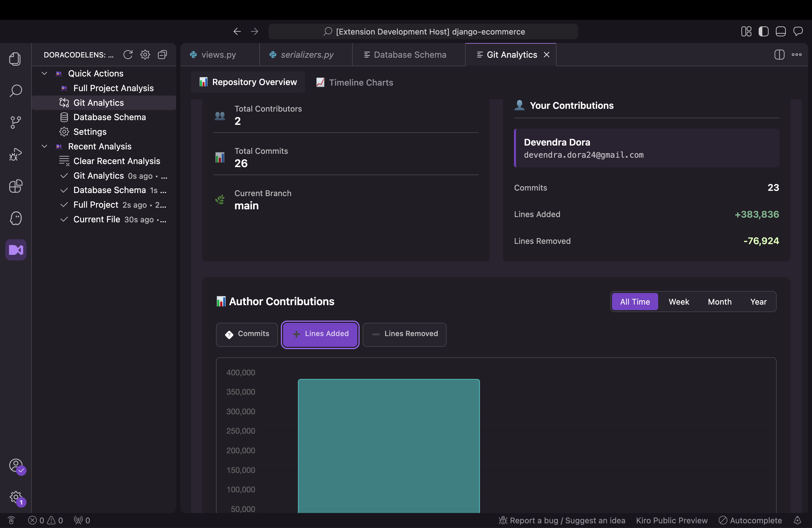
Task: Click the command center search field
Action: (x=423, y=31)
